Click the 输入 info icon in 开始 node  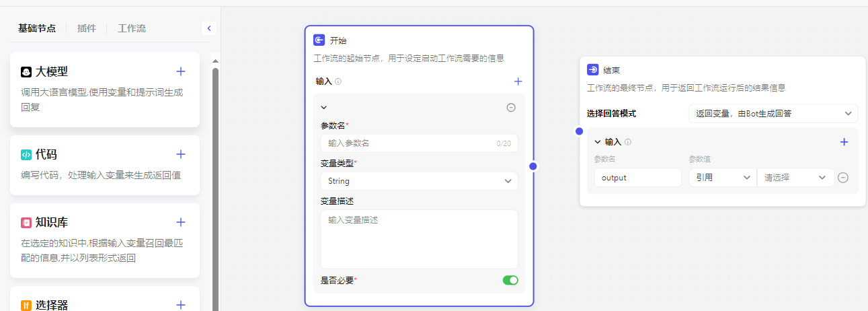point(338,81)
